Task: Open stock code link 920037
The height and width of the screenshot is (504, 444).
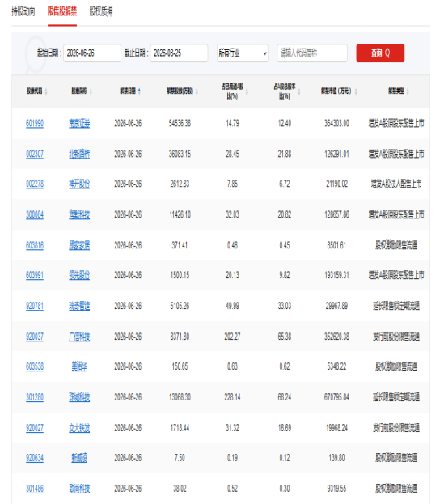Action: coord(35,337)
